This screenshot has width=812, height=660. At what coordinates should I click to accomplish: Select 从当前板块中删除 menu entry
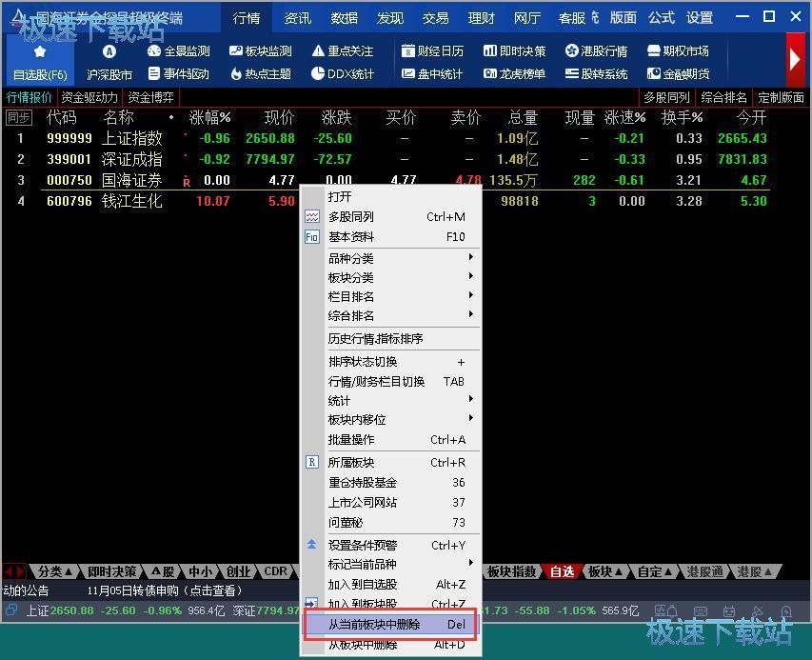pyautogui.click(x=390, y=624)
